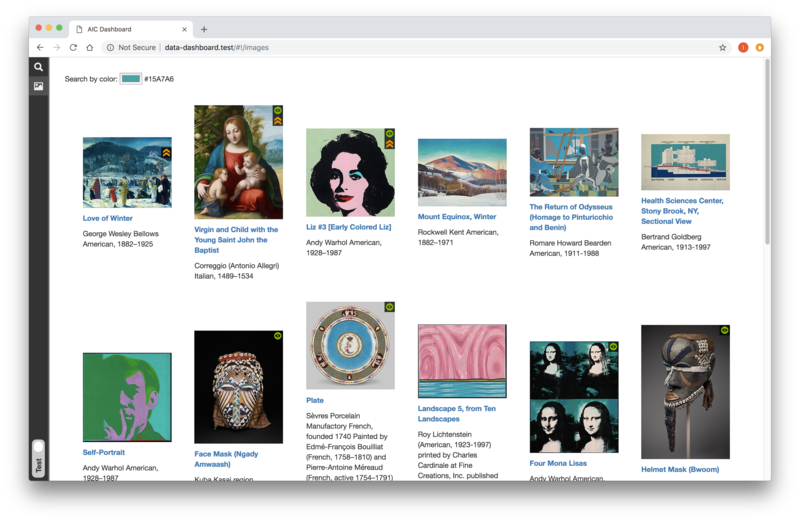
Task: Focus the address bar URL data-dashboard.test
Action: tap(216, 47)
